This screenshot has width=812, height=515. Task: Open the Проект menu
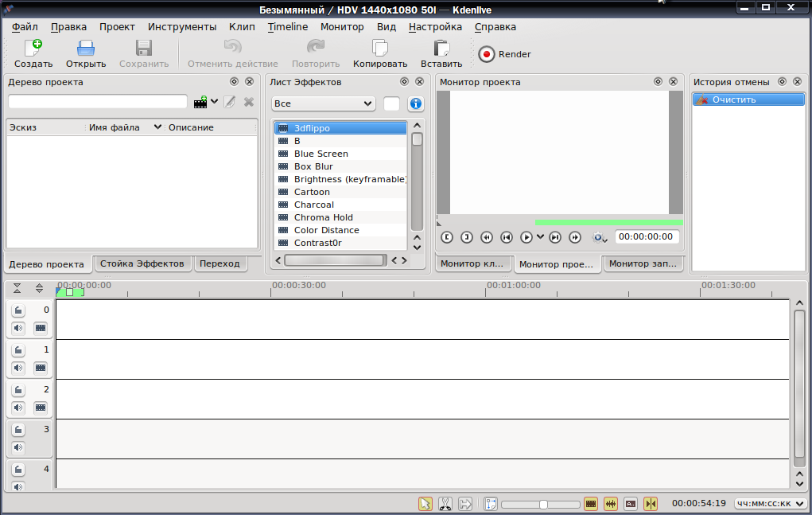pos(117,27)
